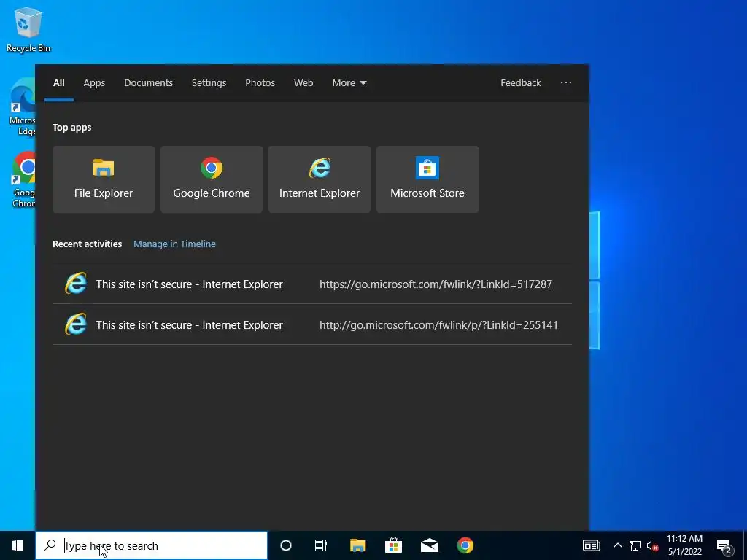The image size is (747, 560).
Task: Click Internet Explorer icon in LinkId=517287 row
Action: tap(76, 284)
